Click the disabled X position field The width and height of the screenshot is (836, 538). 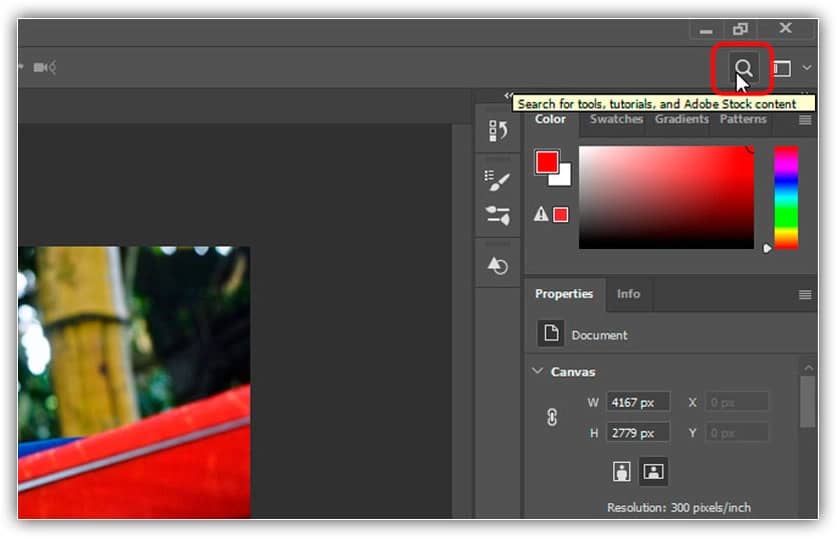(x=737, y=402)
